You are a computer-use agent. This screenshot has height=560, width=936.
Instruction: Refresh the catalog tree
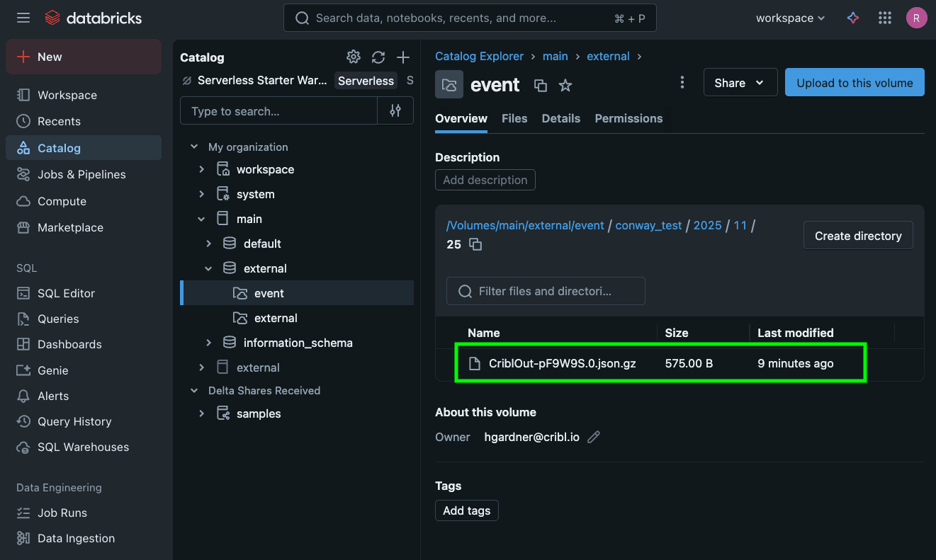click(x=378, y=57)
